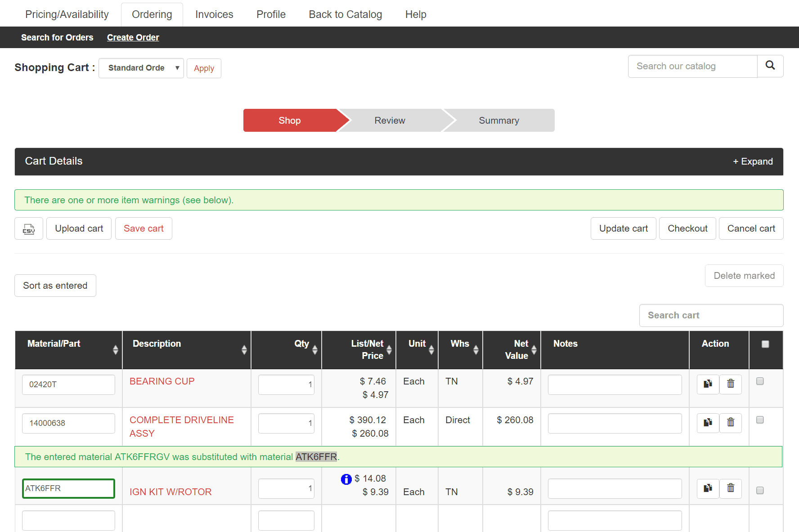Expand the Cart Details panel
This screenshot has height=532, width=799.
click(753, 161)
